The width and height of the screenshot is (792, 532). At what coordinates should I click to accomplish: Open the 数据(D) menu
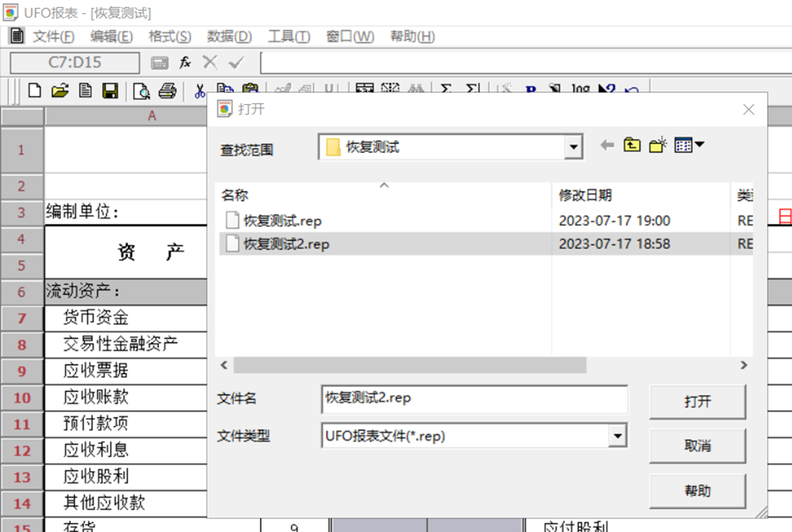tap(229, 36)
